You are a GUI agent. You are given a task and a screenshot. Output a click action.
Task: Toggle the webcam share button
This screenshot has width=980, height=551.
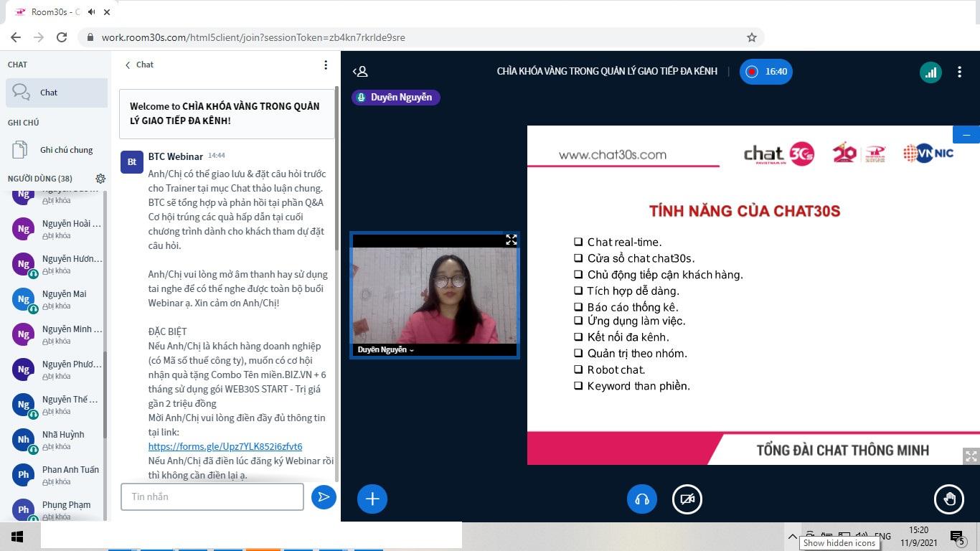(x=687, y=499)
